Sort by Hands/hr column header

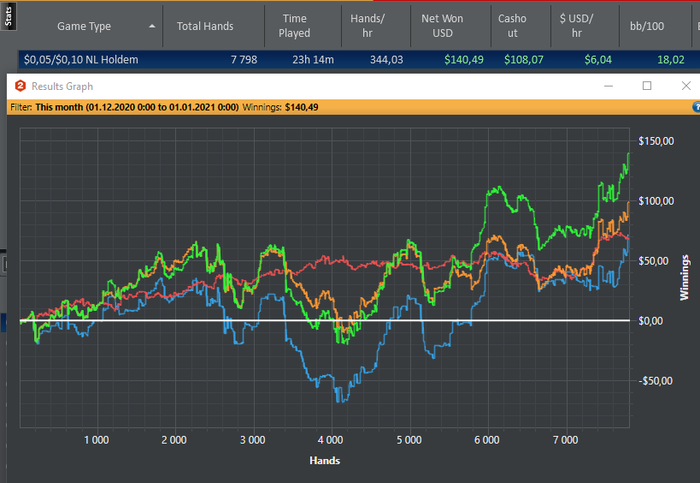click(367, 26)
